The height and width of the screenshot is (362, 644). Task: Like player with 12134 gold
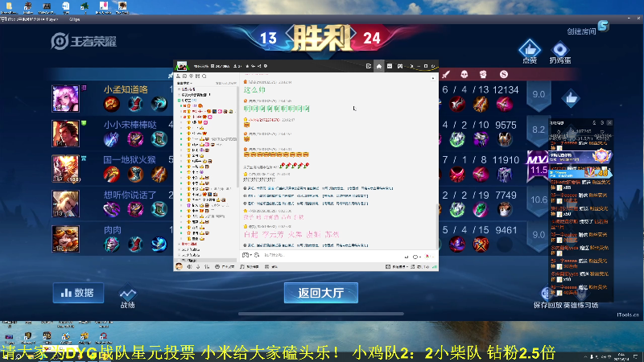[571, 98]
